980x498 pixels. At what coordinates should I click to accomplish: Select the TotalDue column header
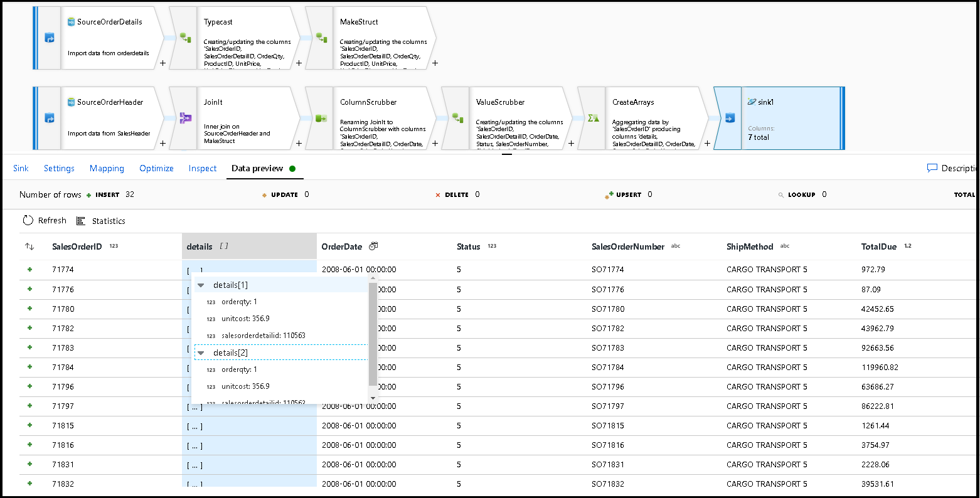click(x=878, y=246)
